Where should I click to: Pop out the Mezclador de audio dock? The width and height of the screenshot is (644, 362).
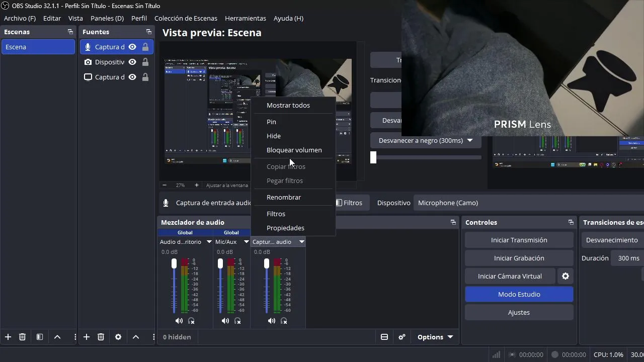(453, 222)
